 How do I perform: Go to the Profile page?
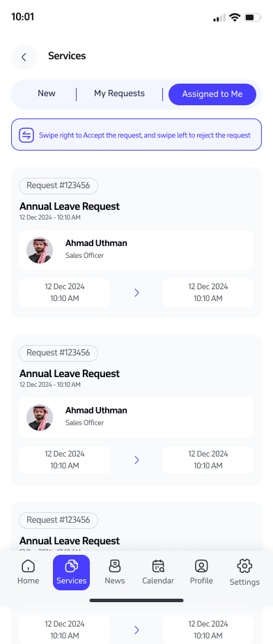tap(201, 572)
